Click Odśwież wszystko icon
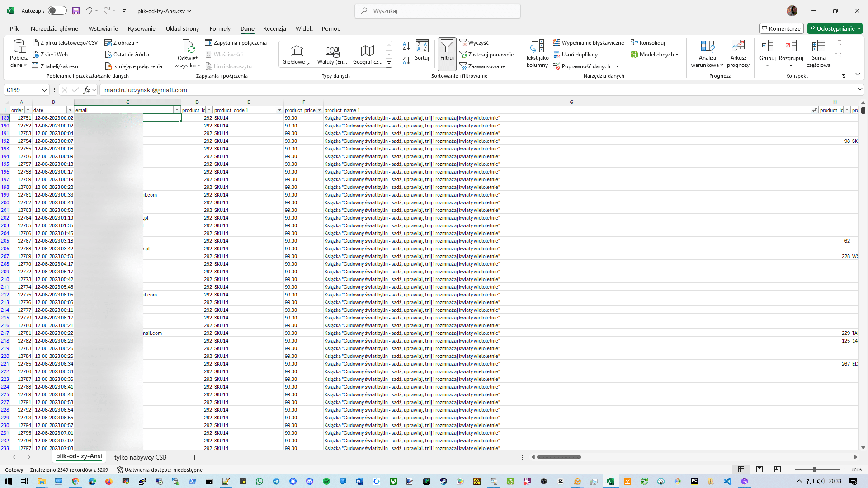This screenshot has width=868, height=488. point(188,46)
